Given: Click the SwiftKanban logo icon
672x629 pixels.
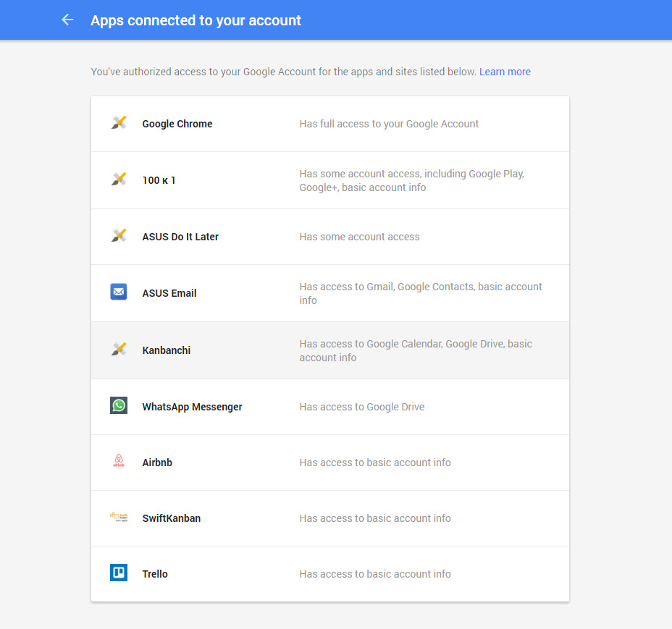Looking at the screenshot, I should coord(119,517).
